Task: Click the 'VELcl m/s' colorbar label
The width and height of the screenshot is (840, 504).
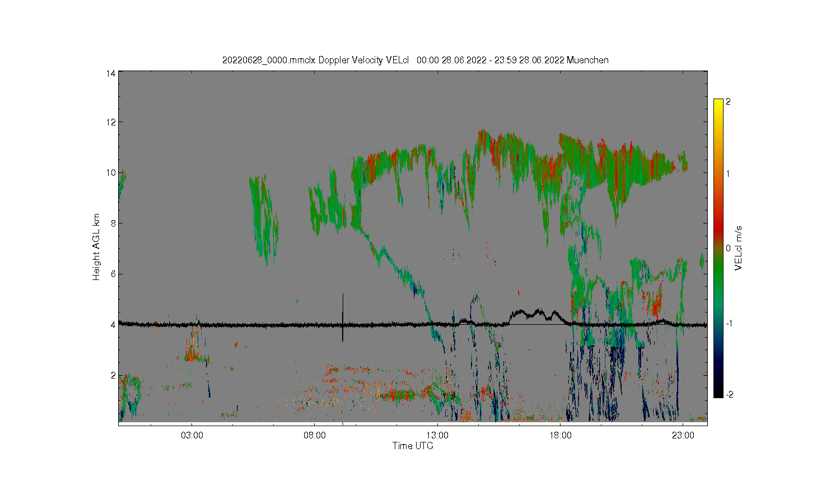Action: click(739, 248)
